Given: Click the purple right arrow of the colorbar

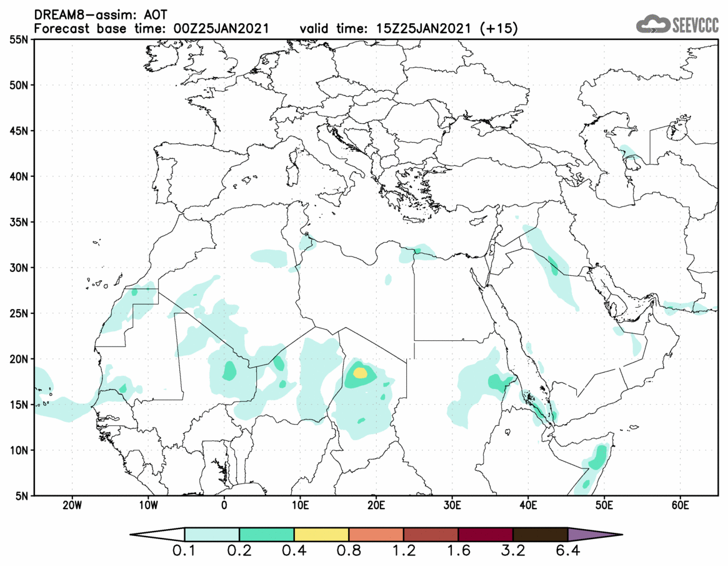Looking at the screenshot, I should tap(594, 534).
